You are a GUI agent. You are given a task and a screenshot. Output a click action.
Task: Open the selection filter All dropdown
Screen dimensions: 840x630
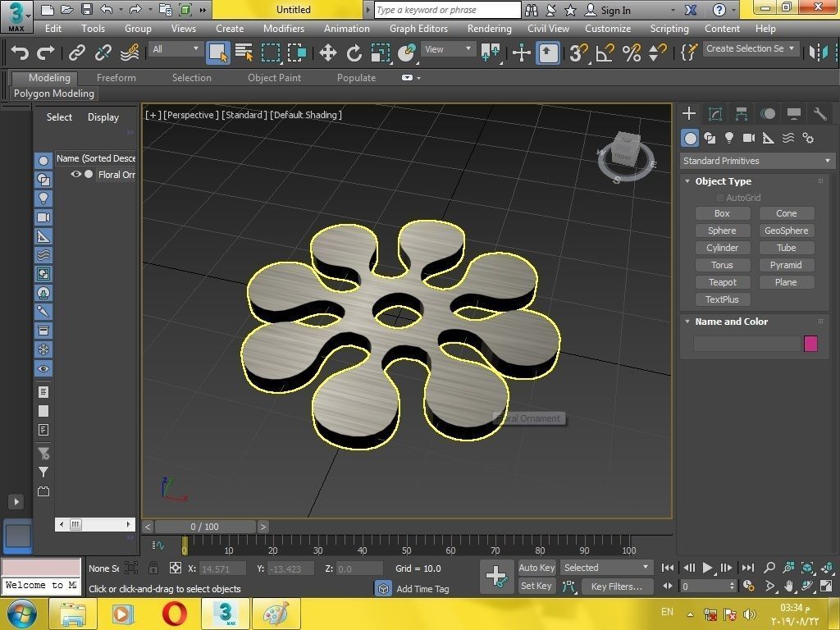coord(176,49)
